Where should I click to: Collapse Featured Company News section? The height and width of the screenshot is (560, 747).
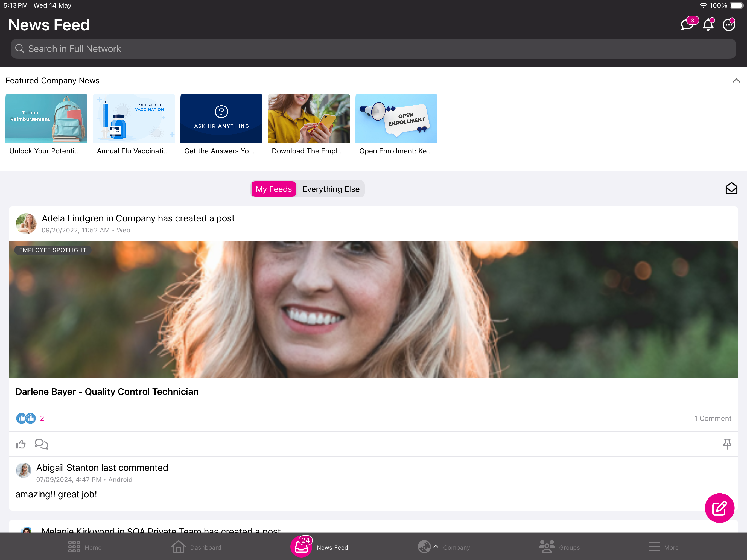736,81
